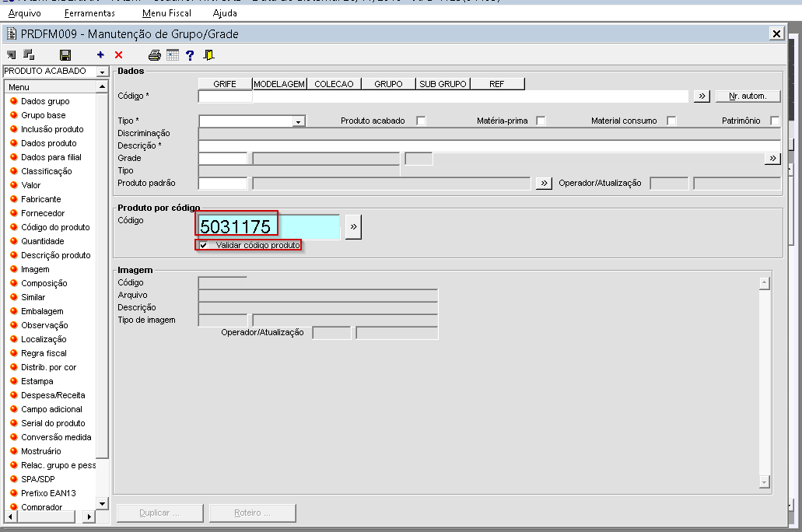Open Código do produto entry
The height and width of the screenshot is (532, 802).
(55, 227)
